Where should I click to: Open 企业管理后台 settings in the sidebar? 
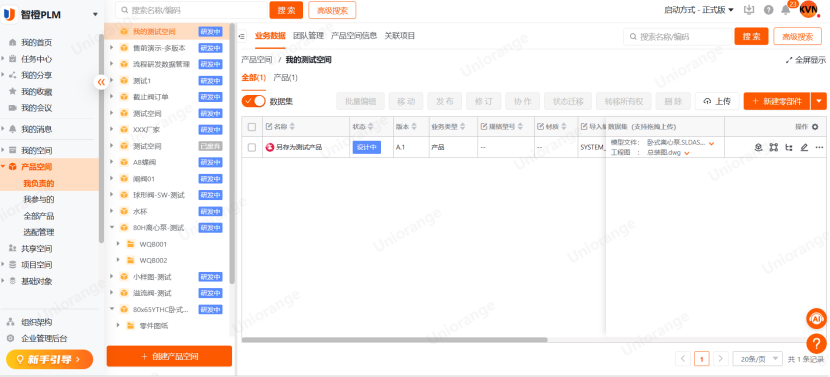click(43, 338)
